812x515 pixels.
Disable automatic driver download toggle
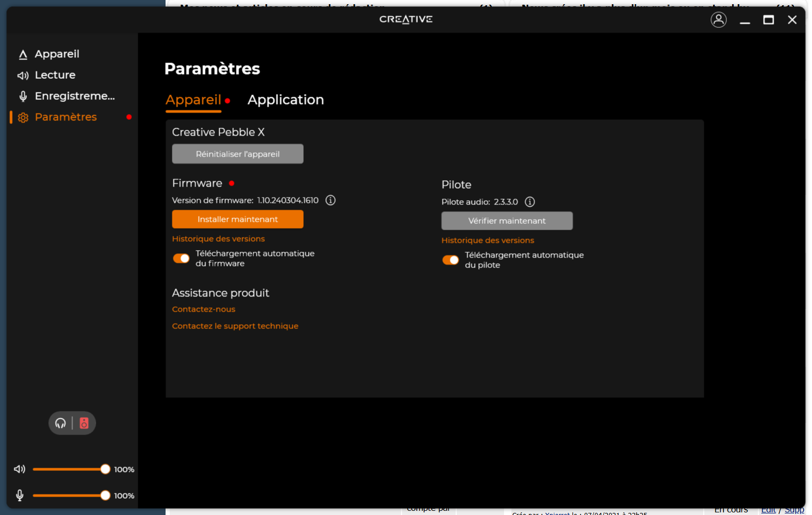click(450, 260)
